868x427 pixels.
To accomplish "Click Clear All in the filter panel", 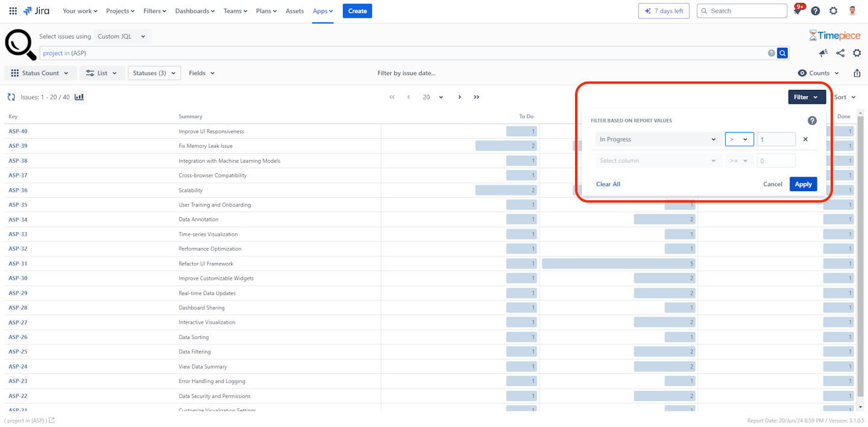I will click(x=608, y=184).
